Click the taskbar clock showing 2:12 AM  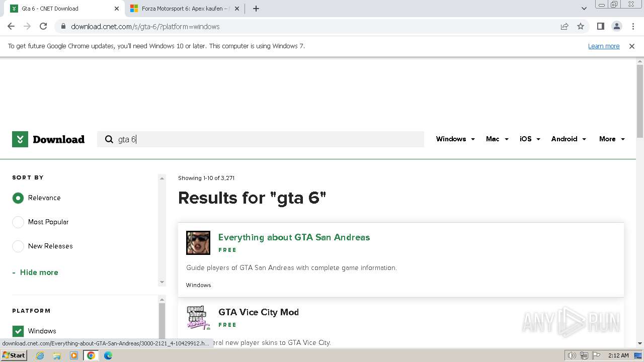pos(618,355)
